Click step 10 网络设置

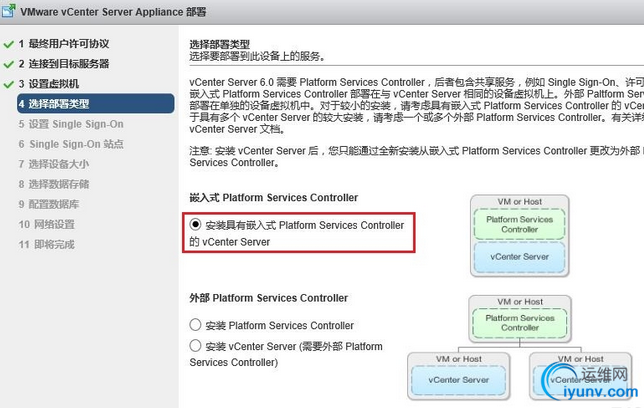click(x=46, y=225)
